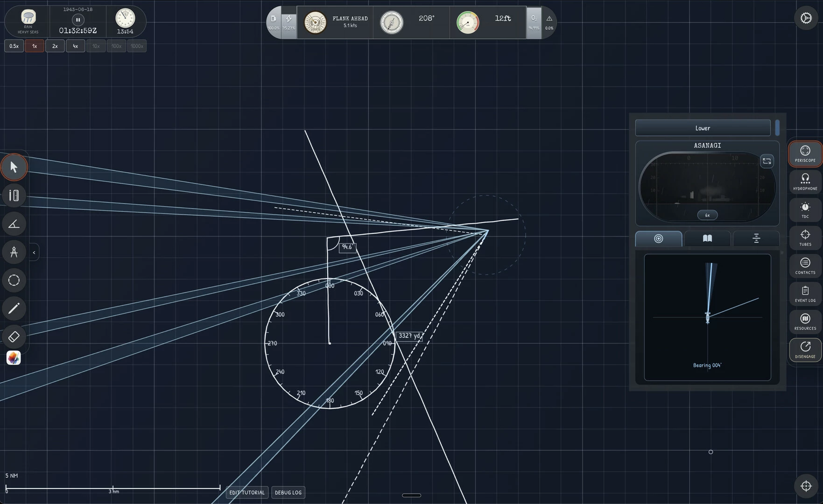Switch to the target bearing tab
823x504 pixels.
pyautogui.click(x=659, y=238)
